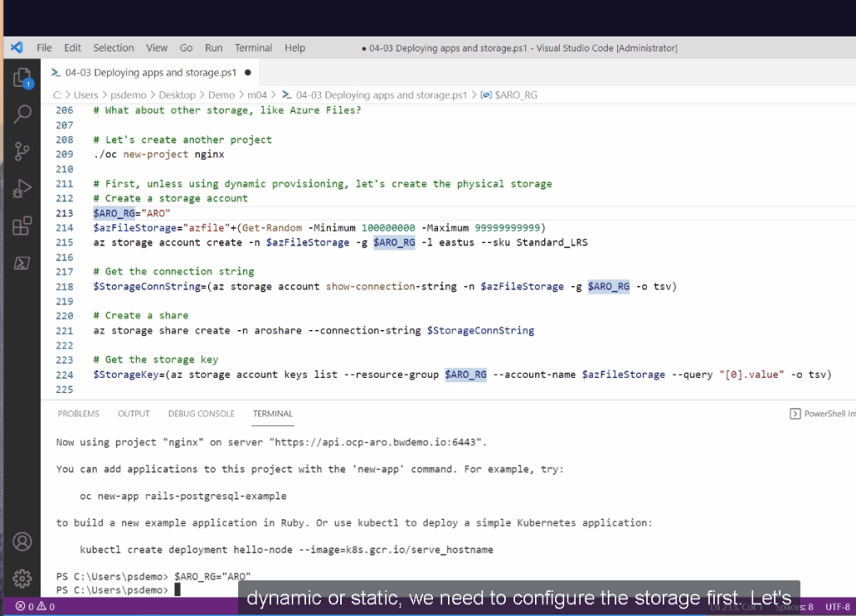
Task: Open the Selection menu
Action: (x=114, y=48)
